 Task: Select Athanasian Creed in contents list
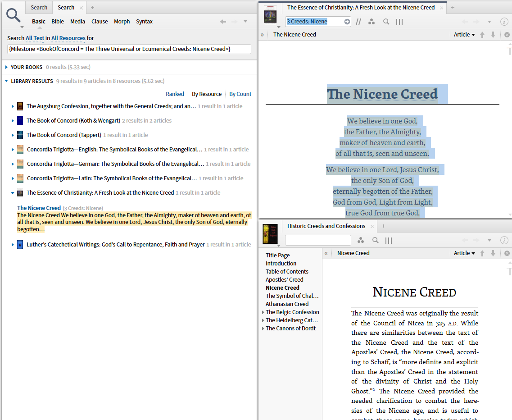[287, 304]
